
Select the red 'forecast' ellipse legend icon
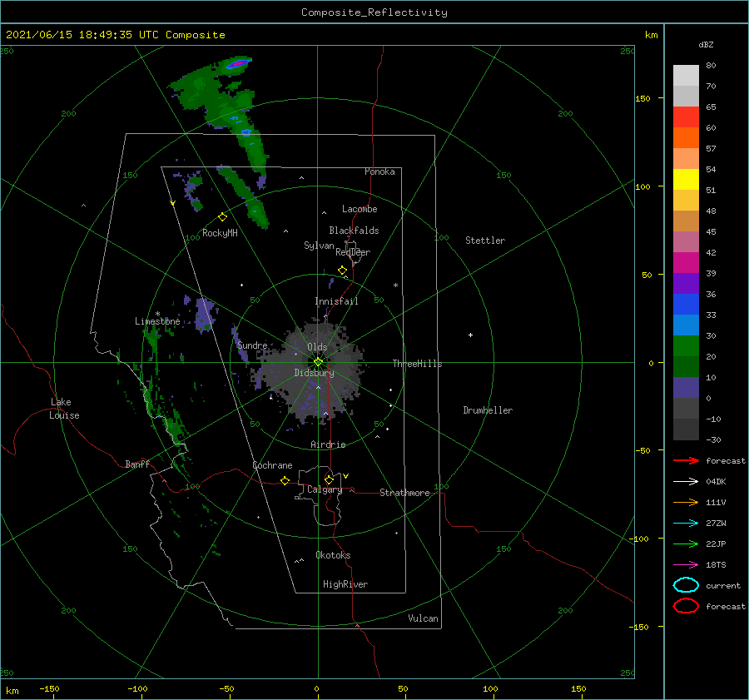[x=686, y=606]
